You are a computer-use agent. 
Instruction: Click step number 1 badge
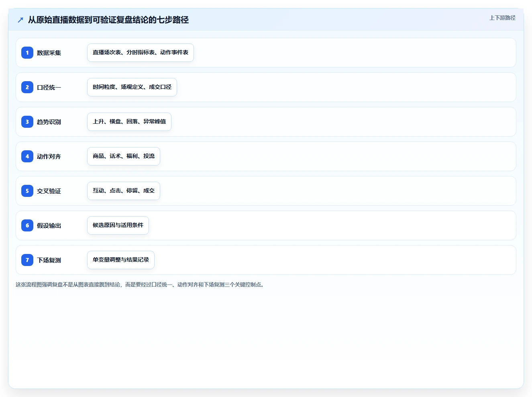click(x=27, y=53)
